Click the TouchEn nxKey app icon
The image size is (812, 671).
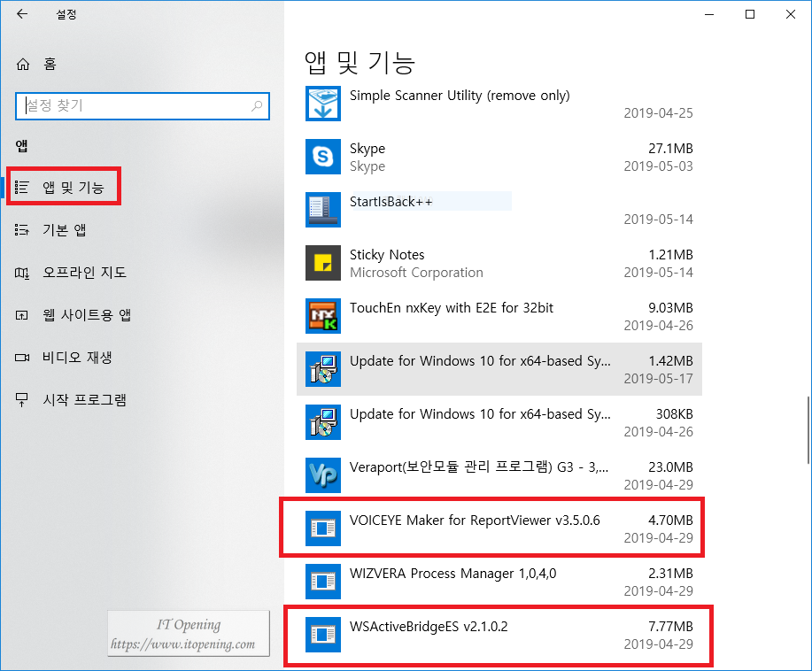(x=323, y=316)
